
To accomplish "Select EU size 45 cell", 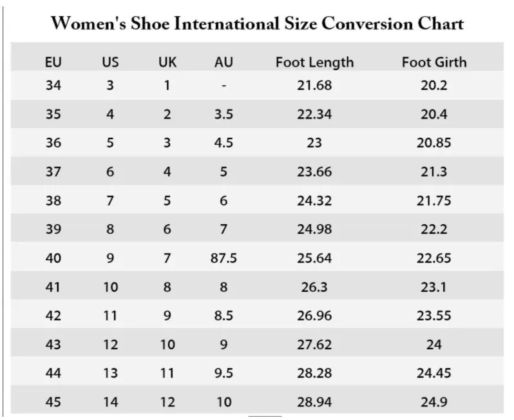I will (53, 401).
